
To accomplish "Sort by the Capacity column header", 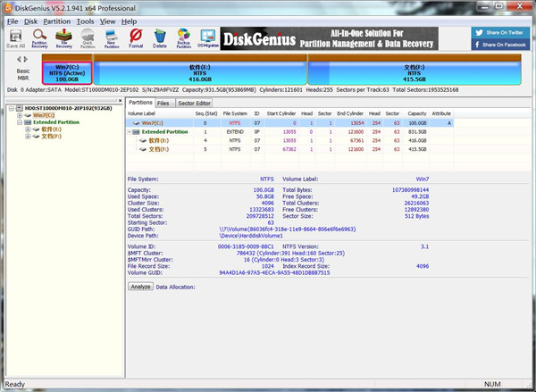I will tap(416, 113).
